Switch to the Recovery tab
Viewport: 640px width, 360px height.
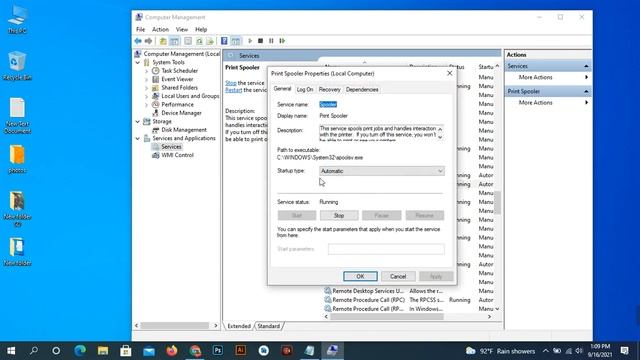(x=329, y=89)
